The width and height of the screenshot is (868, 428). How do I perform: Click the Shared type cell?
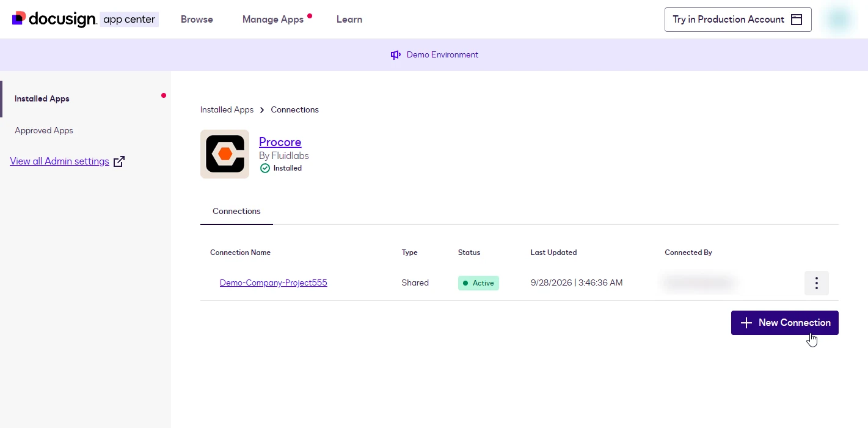pos(415,283)
